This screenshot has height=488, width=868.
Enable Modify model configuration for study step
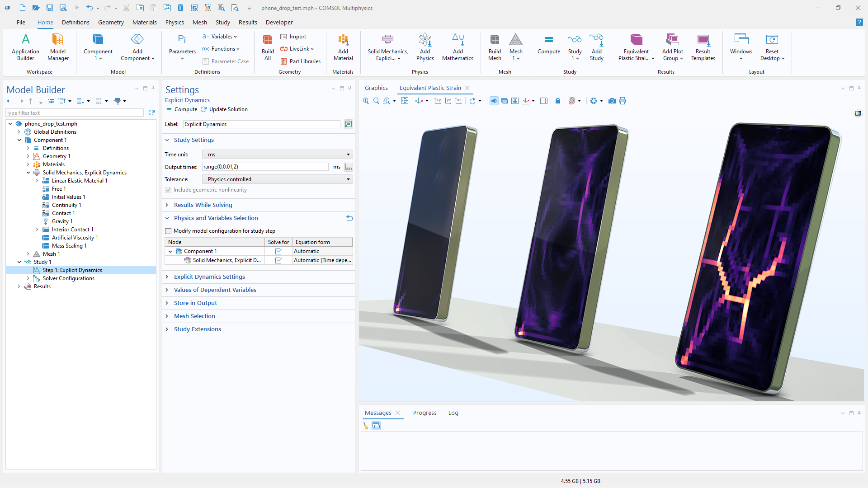(x=168, y=231)
